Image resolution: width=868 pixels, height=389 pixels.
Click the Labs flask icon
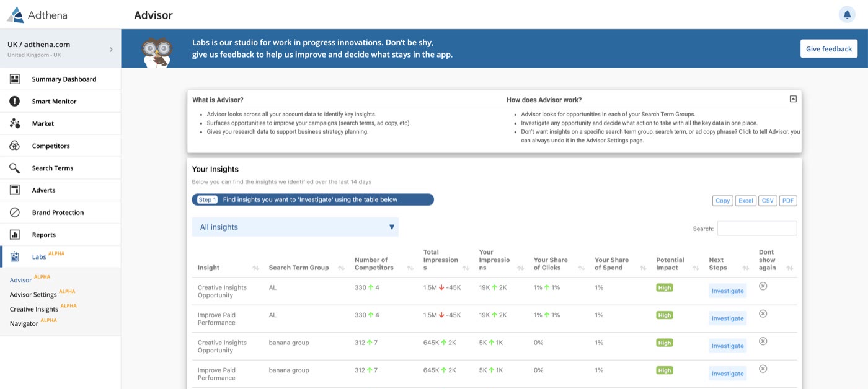(15, 256)
